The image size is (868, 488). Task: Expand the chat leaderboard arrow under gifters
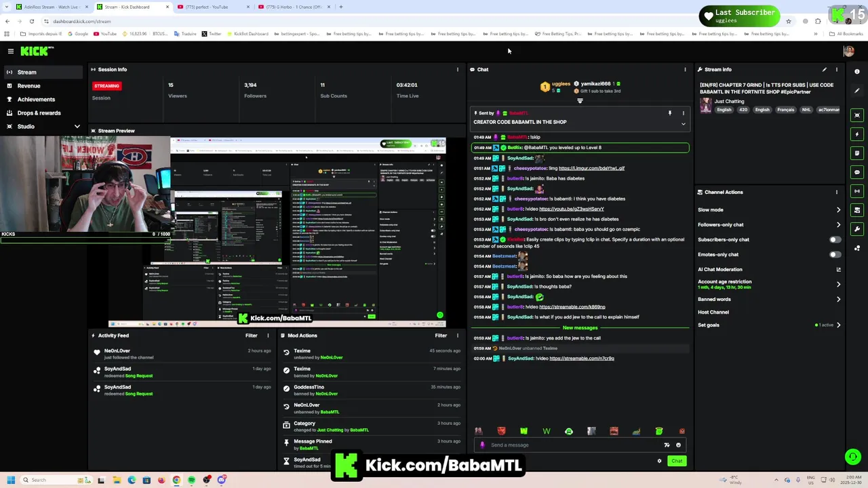click(580, 101)
